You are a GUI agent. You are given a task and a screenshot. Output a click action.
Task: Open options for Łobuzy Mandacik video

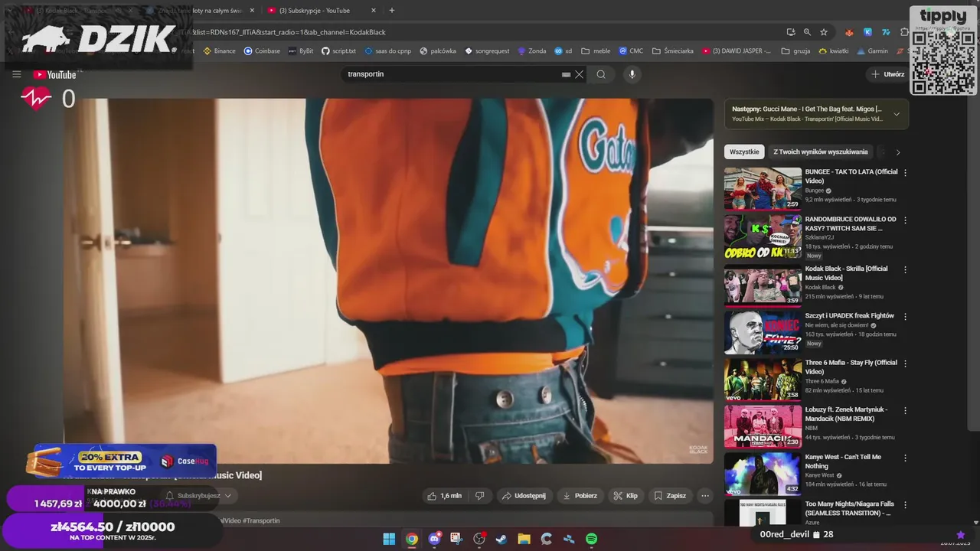905,411
